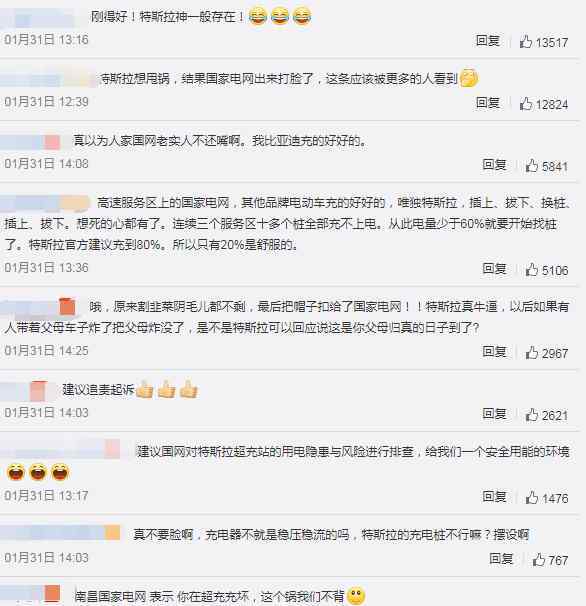The width and height of the screenshot is (586, 606).
Task: Like the comment showing 2967 likes
Action: pyautogui.click(x=532, y=352)
